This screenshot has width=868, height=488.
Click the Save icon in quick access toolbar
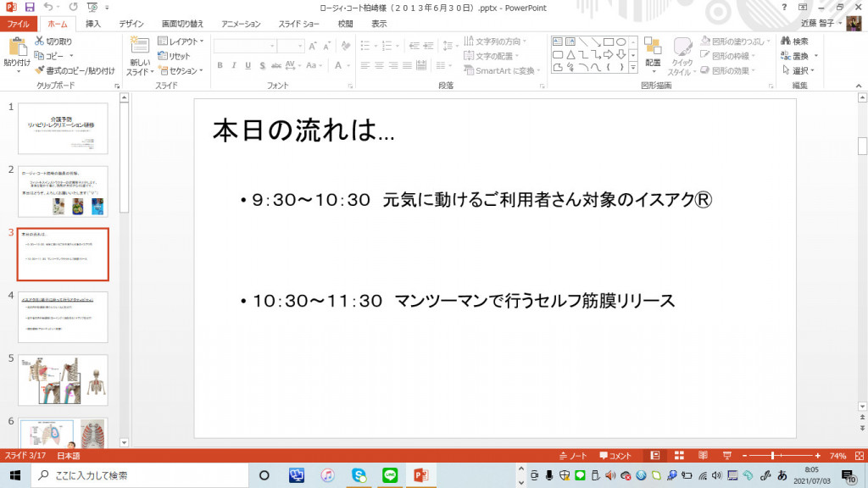(x=30, y=7)
